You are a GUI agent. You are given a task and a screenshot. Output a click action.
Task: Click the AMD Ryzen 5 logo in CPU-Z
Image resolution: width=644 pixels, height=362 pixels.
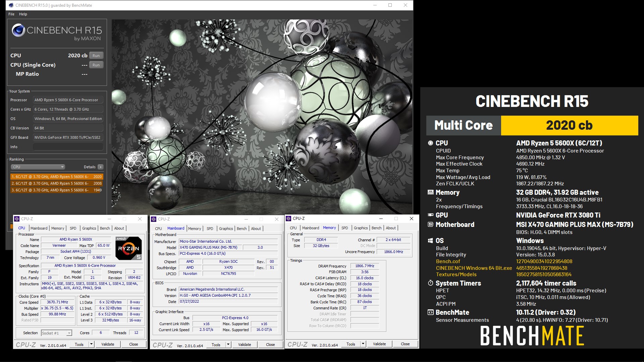[128, 248]
